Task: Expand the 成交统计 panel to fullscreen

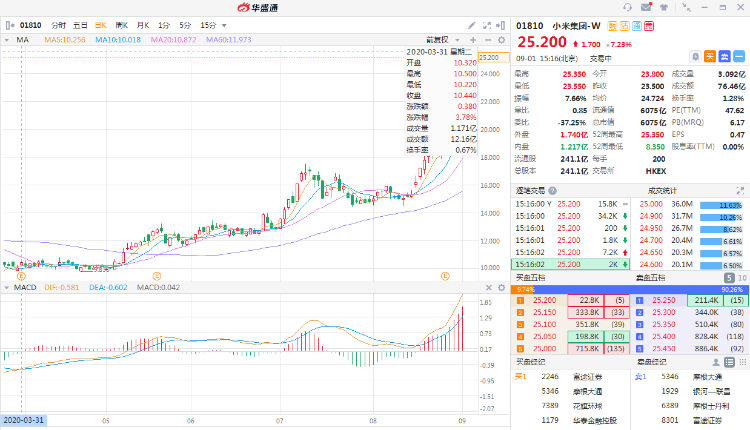Action: pyautogui.click(x=740, y=190)
